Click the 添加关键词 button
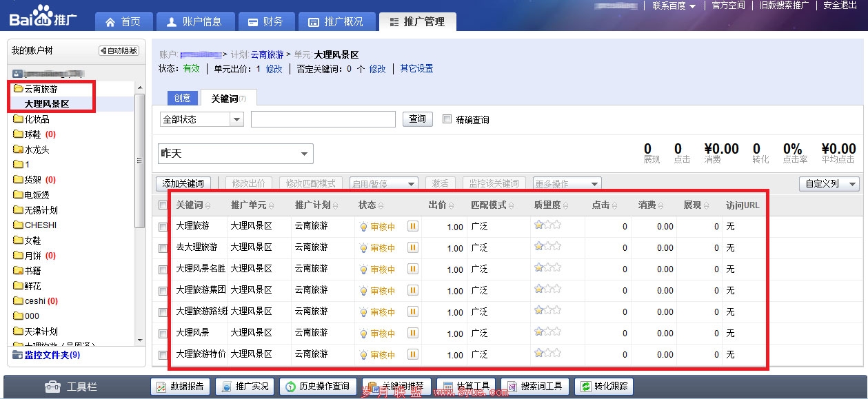The image size is (868, 399). tap(183, 183)
